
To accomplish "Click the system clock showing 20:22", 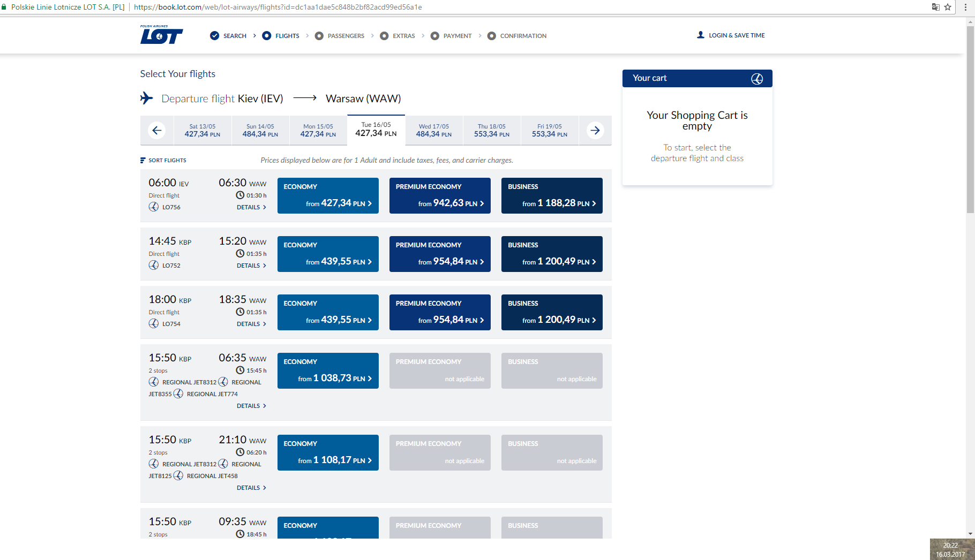I will [x=950, y=545].
